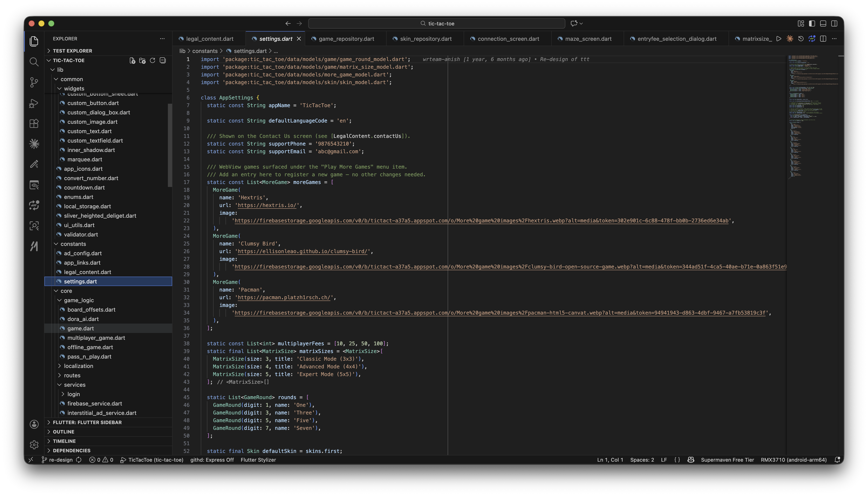868x496 pixels.
Task: Open ad_config.dart in the explorer
Action: (108, 254)
